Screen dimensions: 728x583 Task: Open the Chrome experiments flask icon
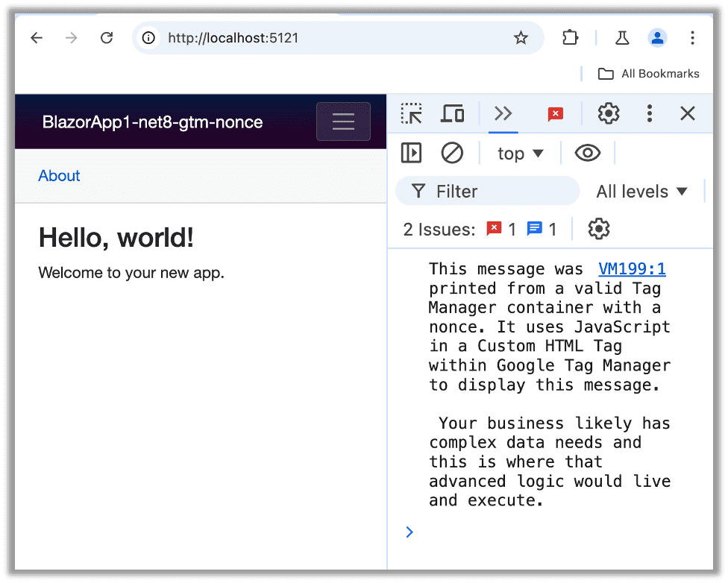pos(621,37)
